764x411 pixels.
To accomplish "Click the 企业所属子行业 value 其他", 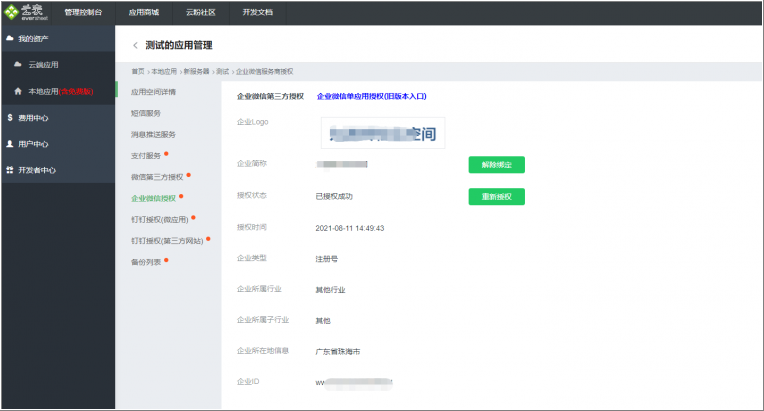I will tap(323, 321).
